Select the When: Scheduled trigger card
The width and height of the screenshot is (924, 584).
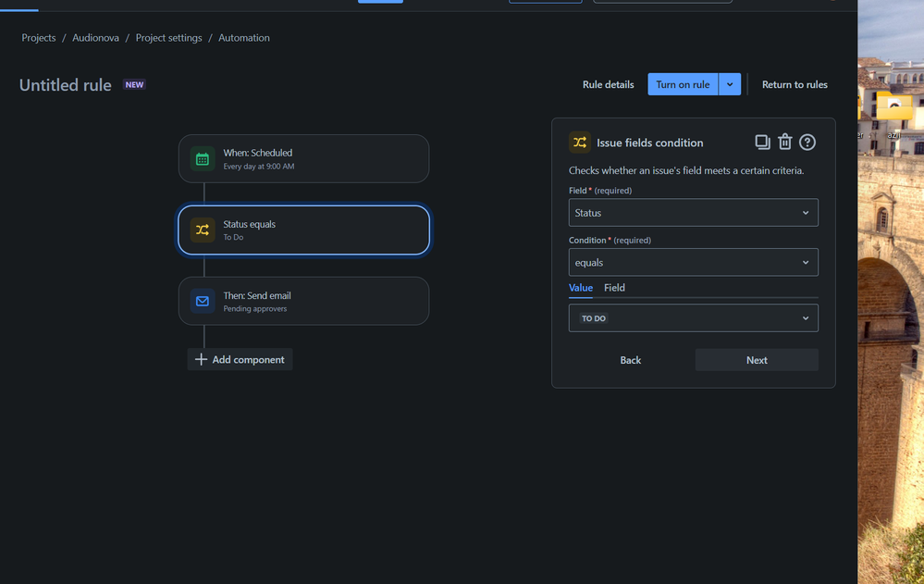(303, 158)
